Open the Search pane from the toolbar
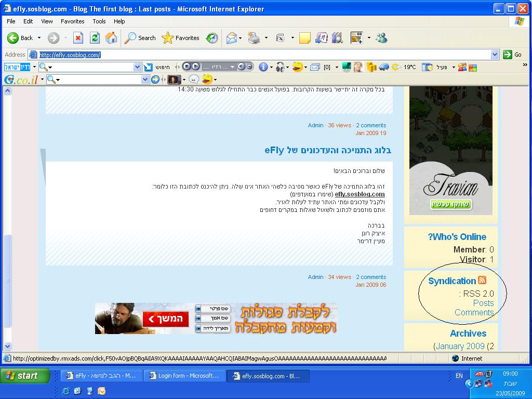The width and height of the screenshot is (532, 399). 139,37
